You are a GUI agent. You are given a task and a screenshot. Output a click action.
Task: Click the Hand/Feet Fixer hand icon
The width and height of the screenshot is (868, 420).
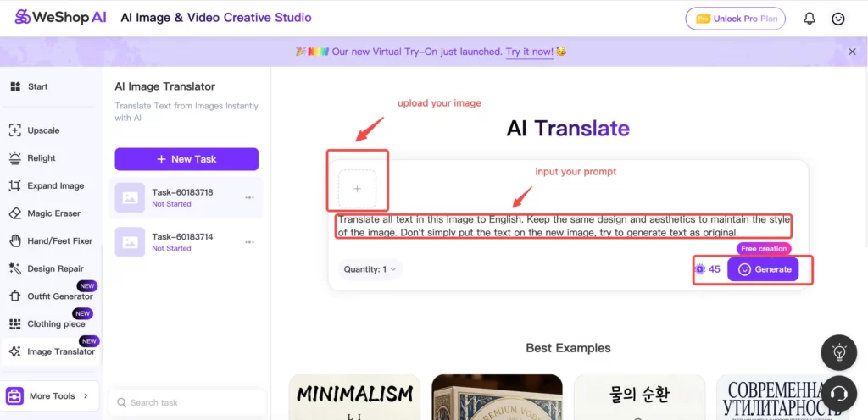(x=15, y=241)
